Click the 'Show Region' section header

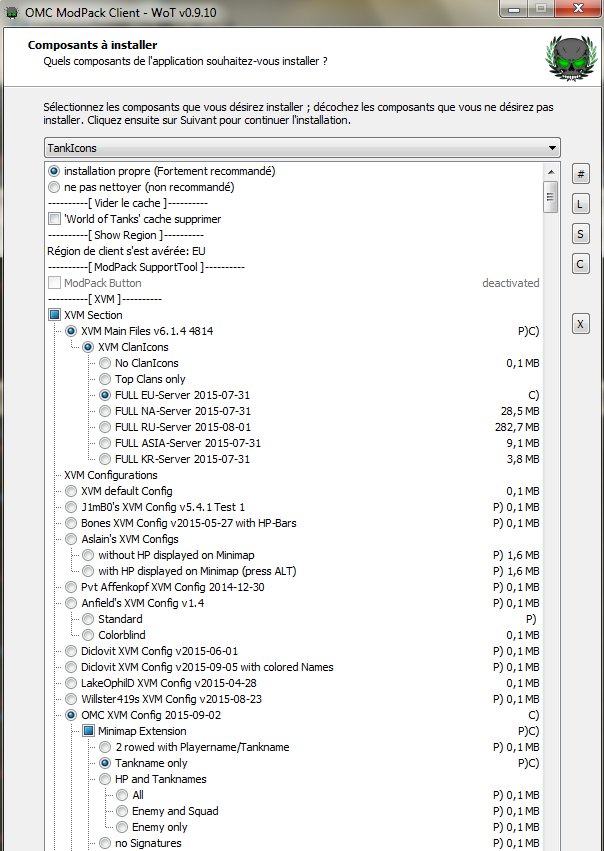click(126, 235)
